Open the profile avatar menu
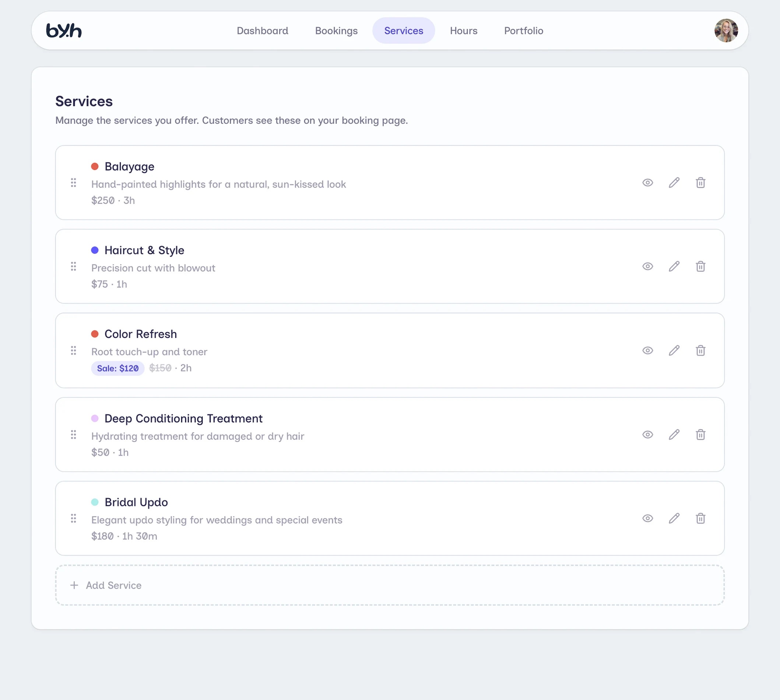Image resolution: width=780 pixels, height=700 pixels. pyautogui.click(x=725, y=31)
